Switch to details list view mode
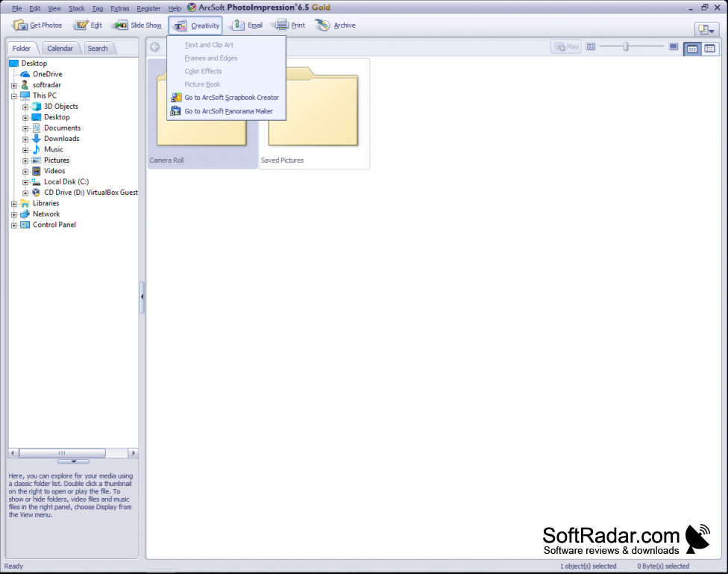This screenshot has height=574, width=728. tap(709, 49)
